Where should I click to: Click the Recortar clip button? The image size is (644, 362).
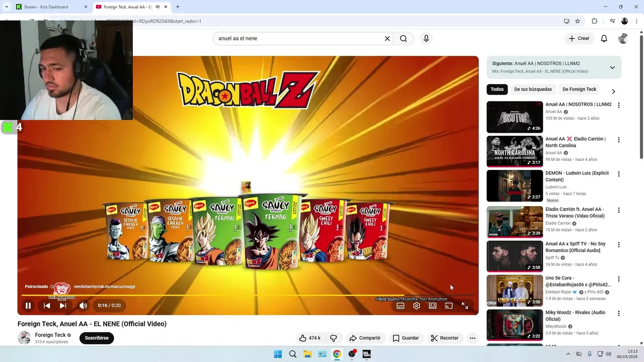(445, 338)
